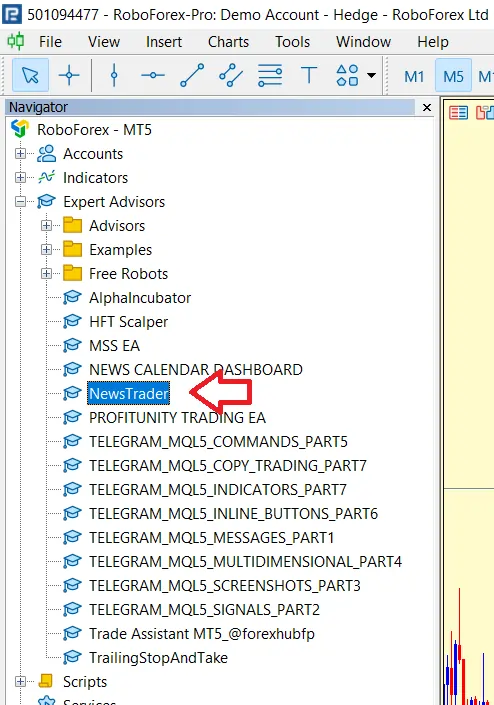The width and height of the screenshot is (494, 705).
Task: Open the shapes objects tool
Action: tap(347, 75)
